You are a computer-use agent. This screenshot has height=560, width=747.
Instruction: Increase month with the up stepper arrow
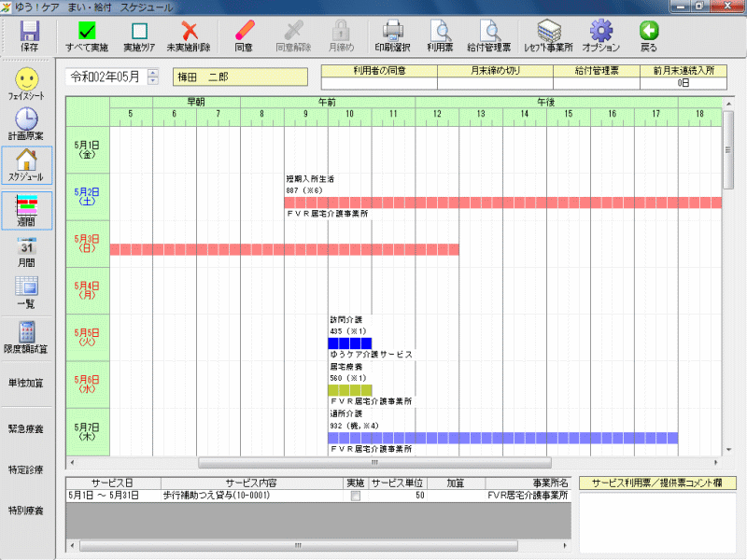[152, 73]
